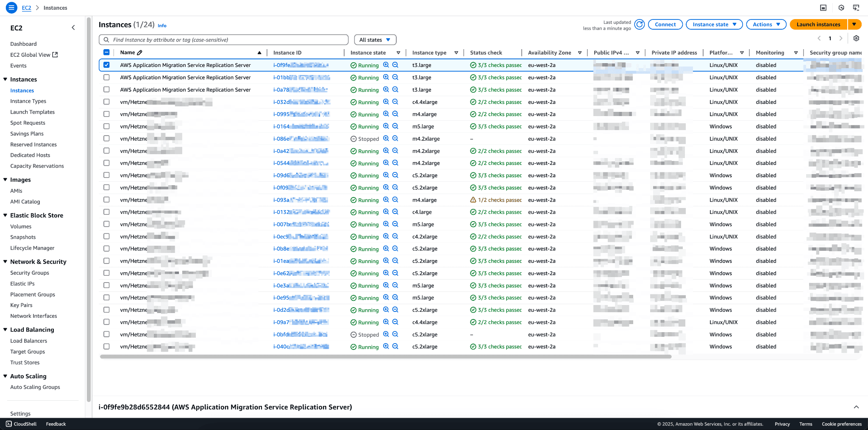Click the top bar screen/support icon
The width and height of the screenshot is (868, 430).
[x=856, y=8]
